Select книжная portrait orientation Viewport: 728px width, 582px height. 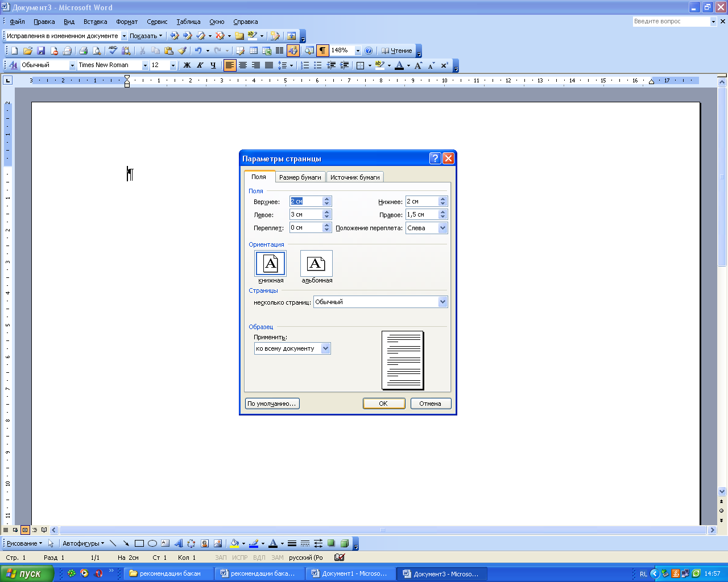click(271, 263)
